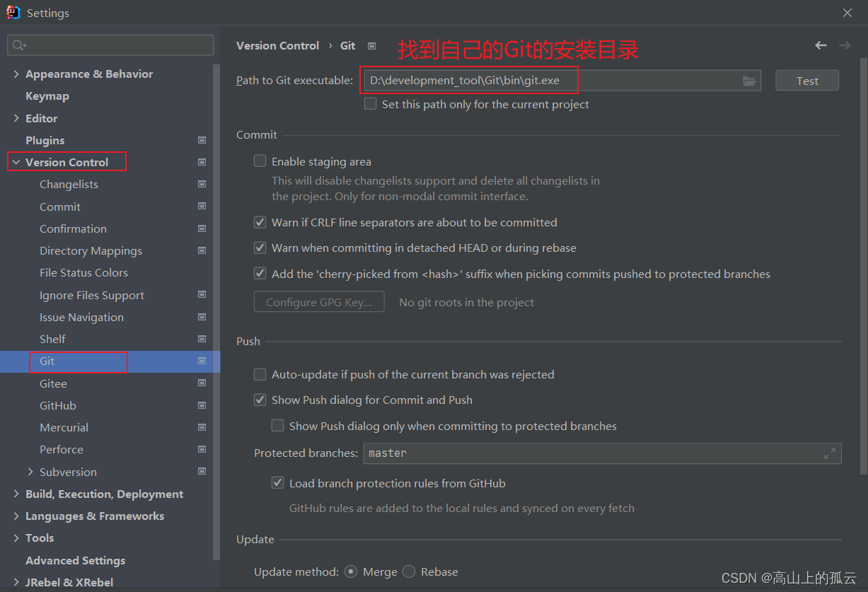Click project-level icon next to Version Control
The width and height of the screenshot is (868, 592).
coord(202,162)
